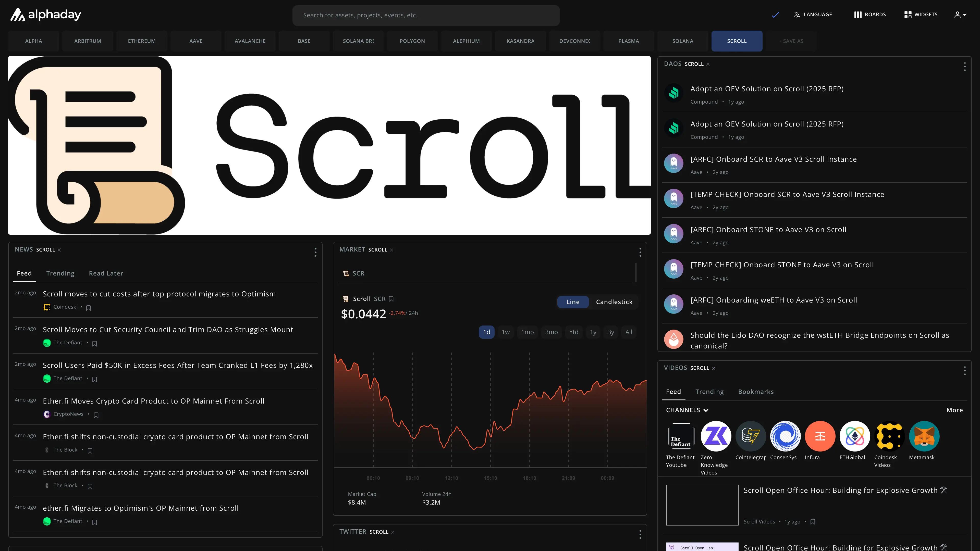Open the Scroll Open Office Hour video thumbnail
The width and height of the screenshot is (980, 551).
coord(702,505)
